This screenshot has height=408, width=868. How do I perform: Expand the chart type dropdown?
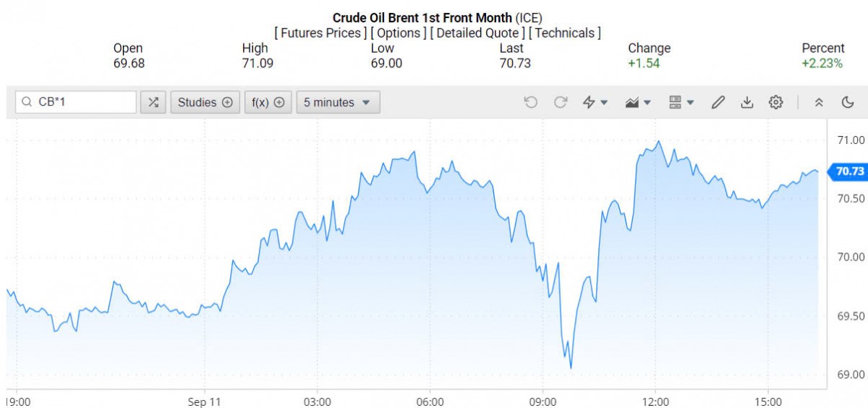[x=638, y=103]
